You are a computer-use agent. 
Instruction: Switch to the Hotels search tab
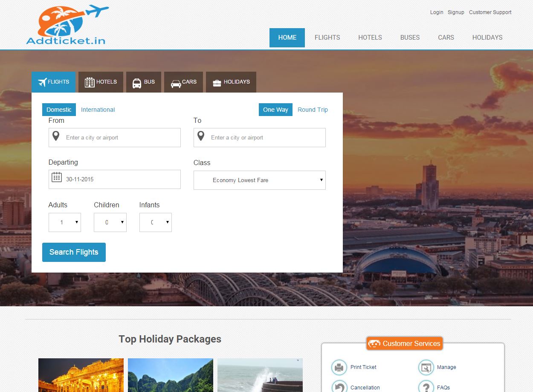point(101,82)
